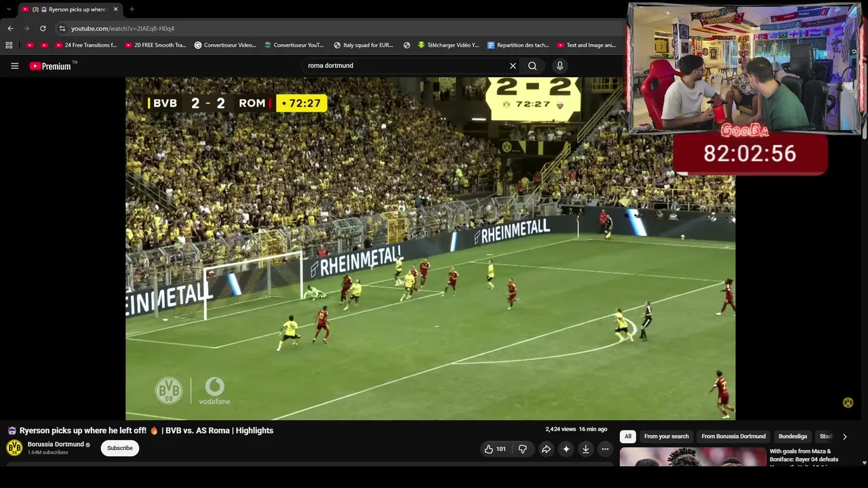
Task: Subscribe to Borussia Dortmund
Action: tap(119, 448)
